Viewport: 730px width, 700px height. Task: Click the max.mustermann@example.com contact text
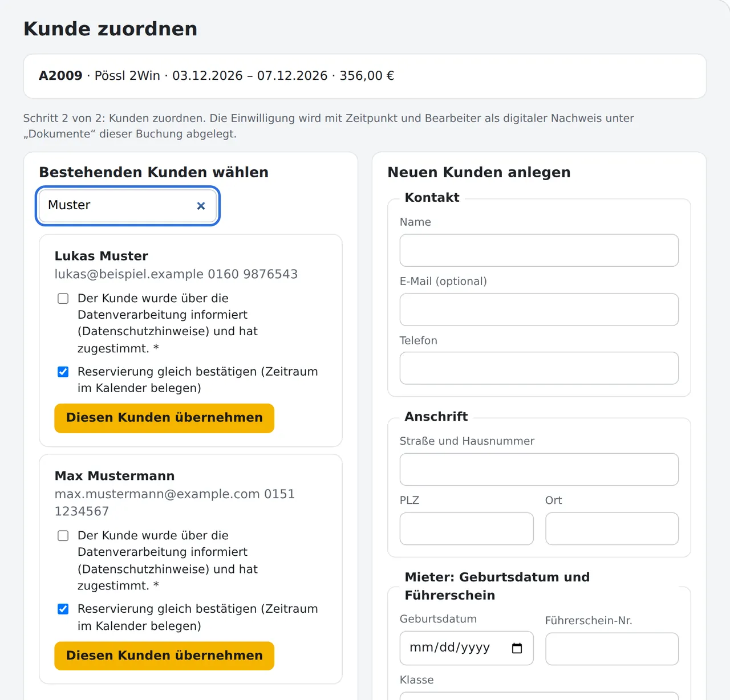tap(157, 494)
